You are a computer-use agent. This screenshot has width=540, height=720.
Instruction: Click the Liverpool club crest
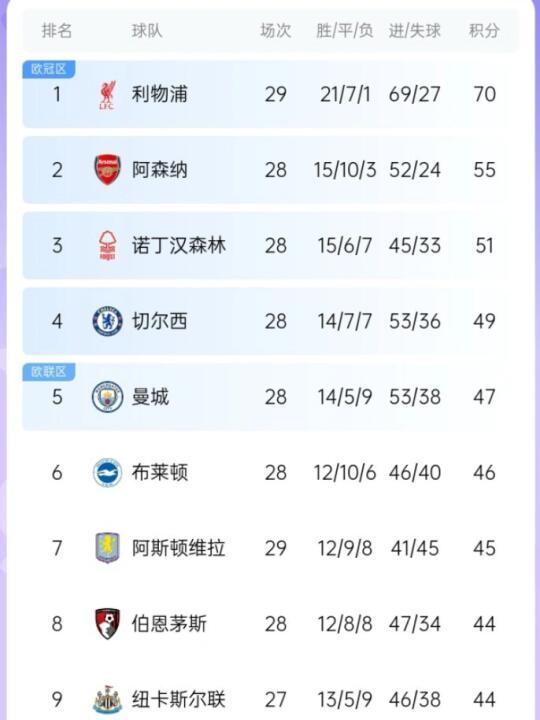click(x=107, y=95)
